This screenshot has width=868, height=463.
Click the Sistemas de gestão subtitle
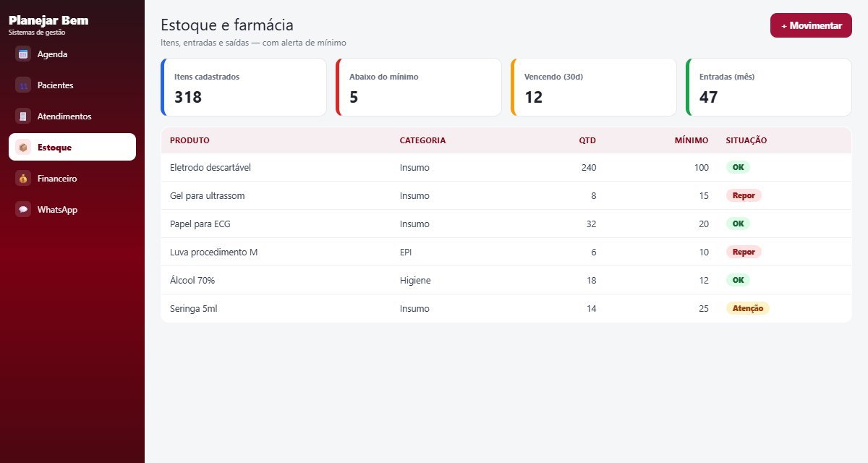click(x=37, y=32)
